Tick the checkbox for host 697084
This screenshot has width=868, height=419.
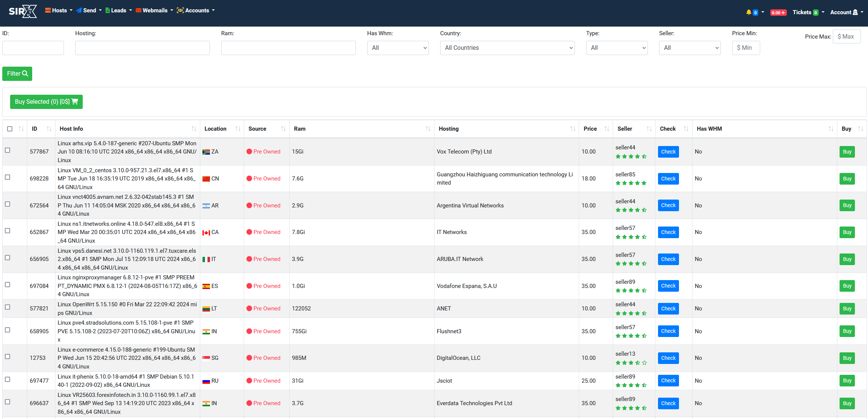click(7, 285)
